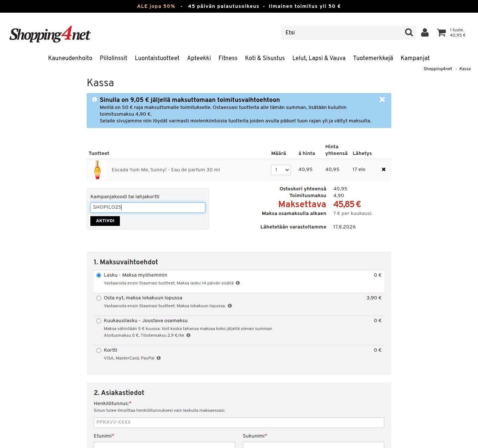Open the user account icon

coord(425,32)
